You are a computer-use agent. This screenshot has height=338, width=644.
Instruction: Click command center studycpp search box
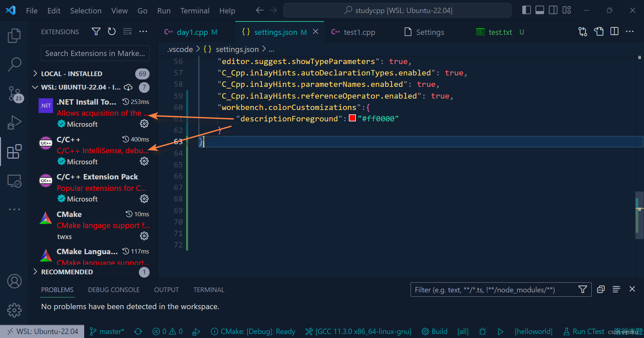397,10
